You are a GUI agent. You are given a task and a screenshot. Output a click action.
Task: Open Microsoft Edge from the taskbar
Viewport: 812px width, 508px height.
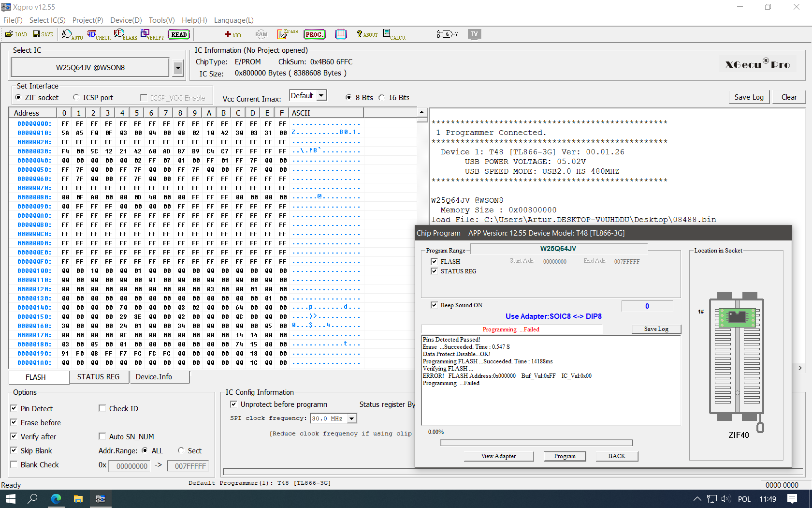[x=56, y=499]
